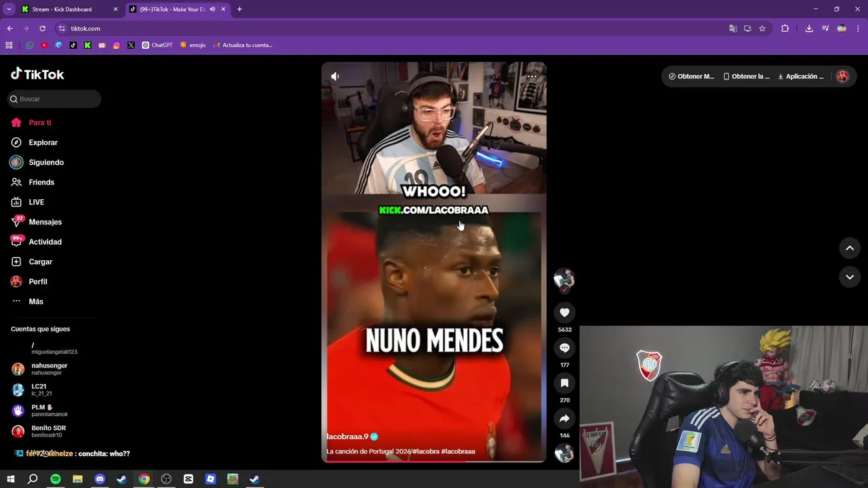This screenshot has height=488, width=868.
Task: Open lacobraaa.9 username on the video
Action: click(347, 436)
